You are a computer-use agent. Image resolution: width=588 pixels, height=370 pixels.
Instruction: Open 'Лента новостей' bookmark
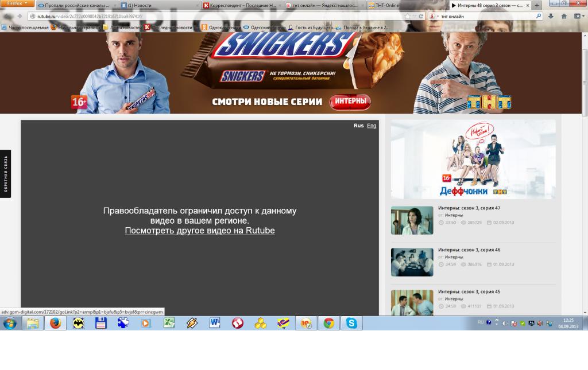coord(122,28)
